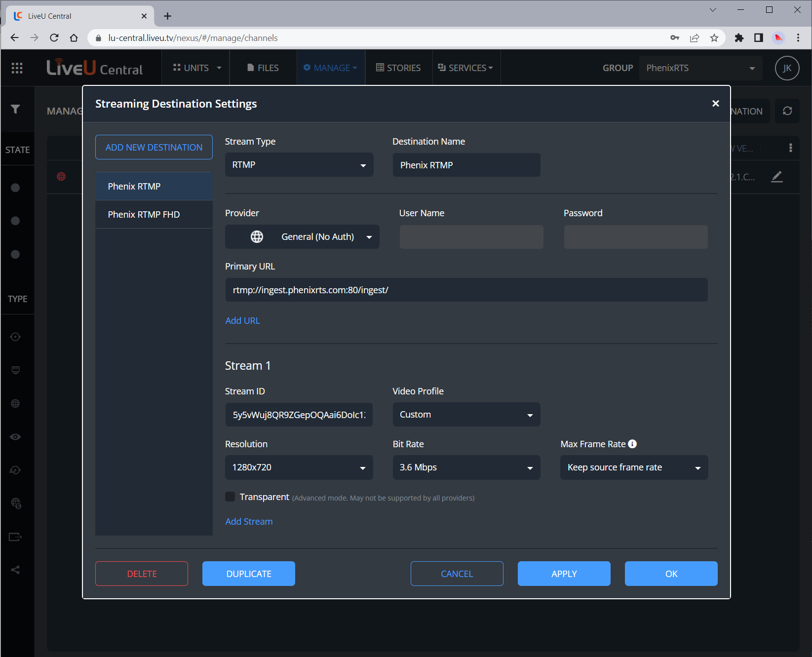Click the output box icon in sidebar
This screenshot has height=657, width=812.
[x=15, y=537]
